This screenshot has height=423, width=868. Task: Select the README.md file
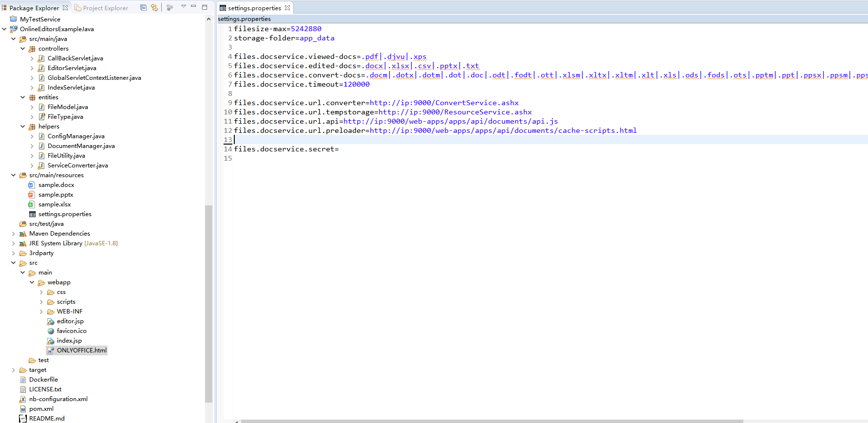coord(46,419)
